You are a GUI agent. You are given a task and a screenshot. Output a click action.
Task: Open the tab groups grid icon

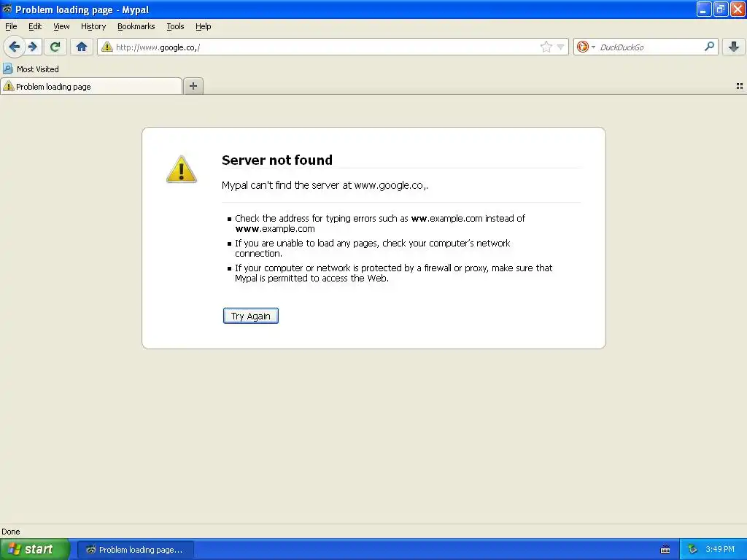tap(740, 86)
